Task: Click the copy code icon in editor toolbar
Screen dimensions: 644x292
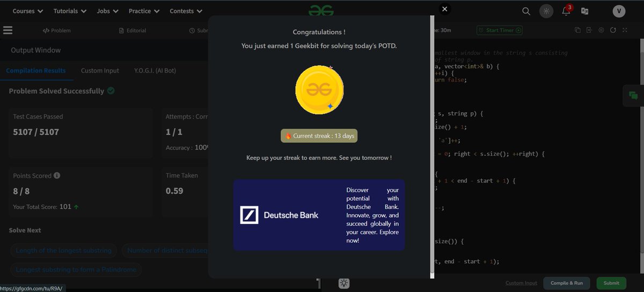Action: pos(577,30)
